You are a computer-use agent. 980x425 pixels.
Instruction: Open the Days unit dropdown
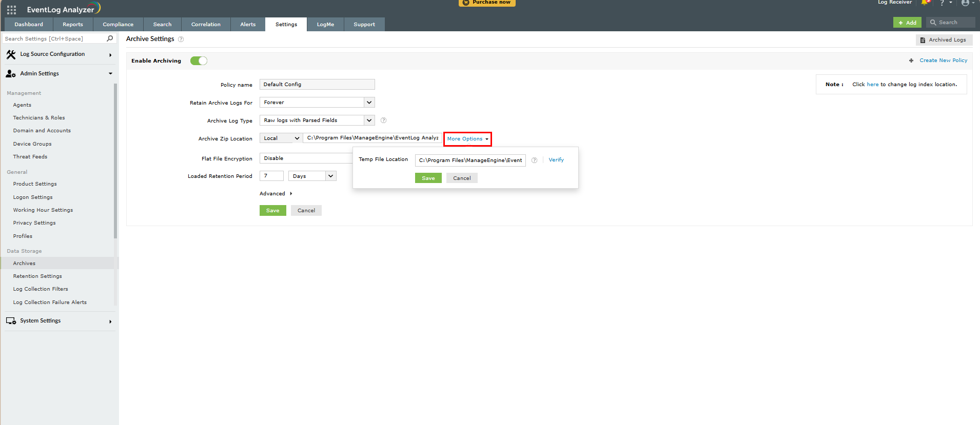pyautogui.click(x=312, y=176)
